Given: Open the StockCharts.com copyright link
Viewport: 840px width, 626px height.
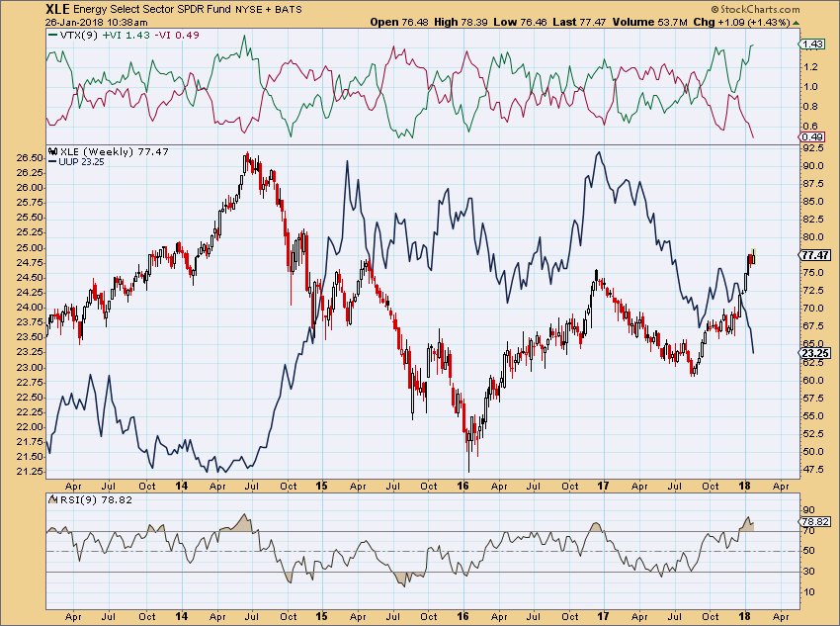Looking at the screenshot, I should pyautogui.click(x=755, y=9).
